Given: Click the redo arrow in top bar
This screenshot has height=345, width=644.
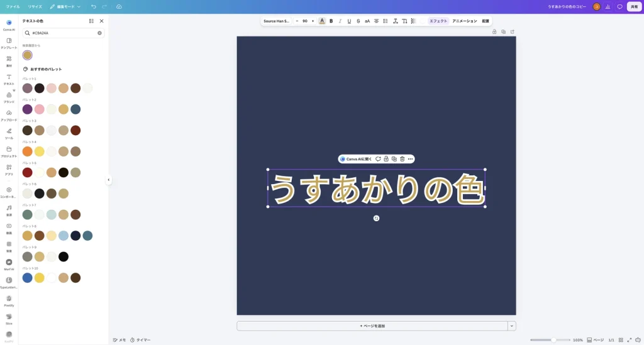Looking at the screenshot, I should point(104,6).
